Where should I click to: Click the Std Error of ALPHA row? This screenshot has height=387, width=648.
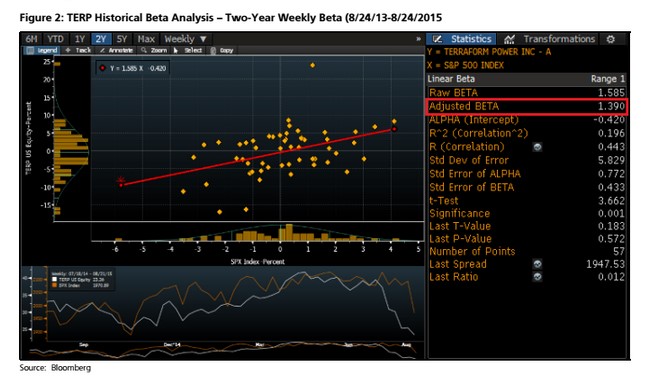click(x=527, y=174)
